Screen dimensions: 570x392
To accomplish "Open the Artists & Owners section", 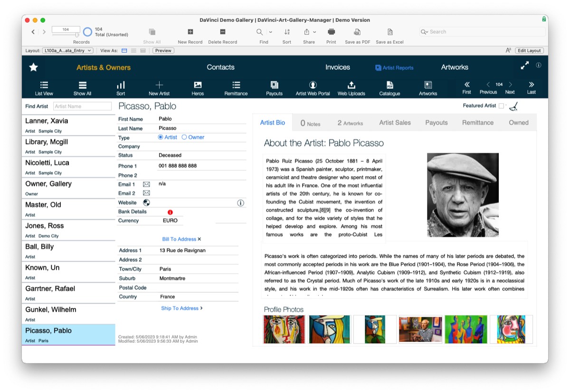I will (104, 67).
